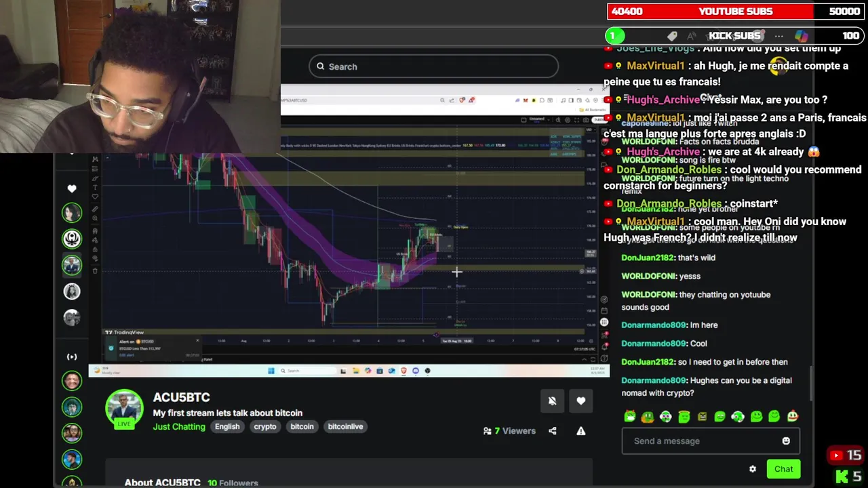The width and height of the screenshot is (868, 488).
Task: Open the Just Chatting category link
Action: pyautogui.click(x=179, y=426)
